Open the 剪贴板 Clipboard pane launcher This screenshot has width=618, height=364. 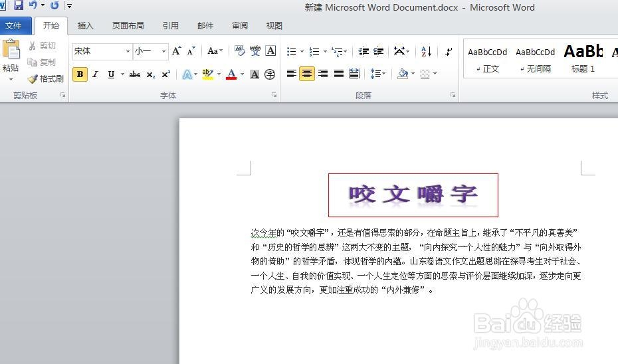click(x=62, y=95)
